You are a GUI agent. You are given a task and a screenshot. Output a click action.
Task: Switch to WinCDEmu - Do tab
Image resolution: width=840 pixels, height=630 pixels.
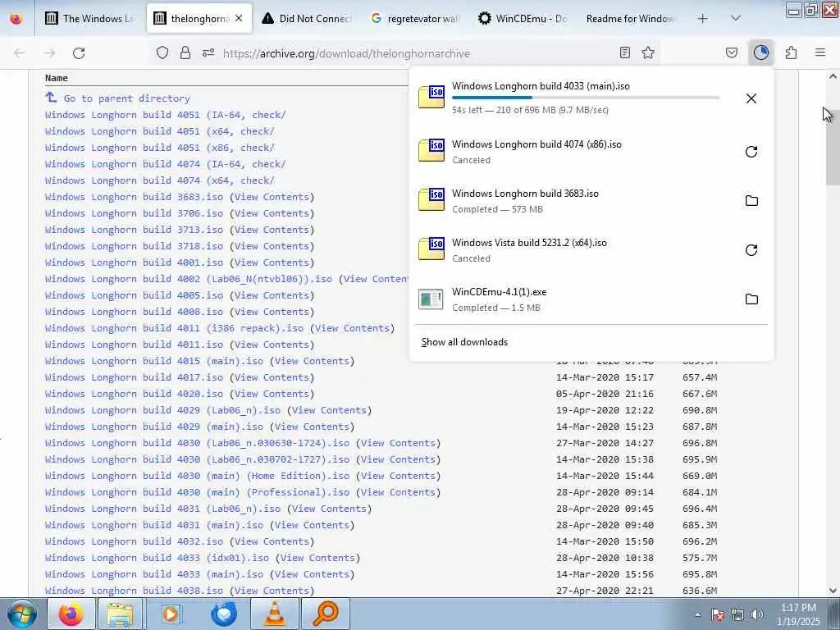click(x=523, y=19)
